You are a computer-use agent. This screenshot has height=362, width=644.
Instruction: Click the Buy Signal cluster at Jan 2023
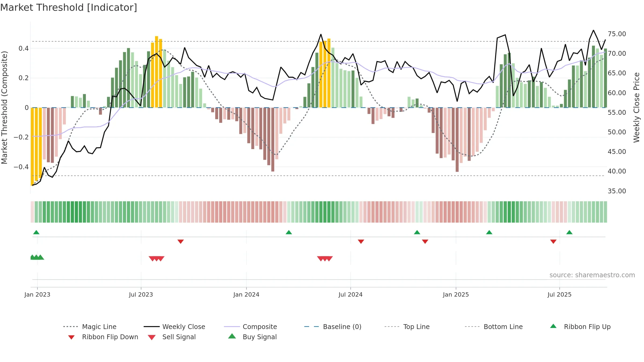pos(37,257)
